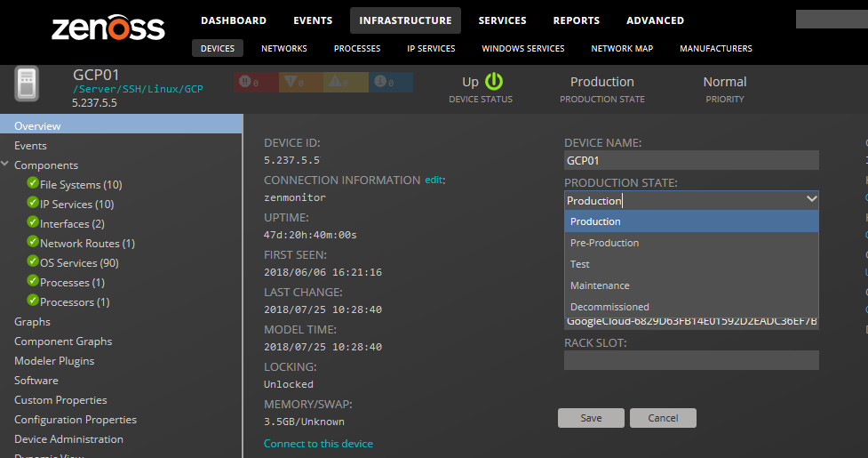868x458 pixels.
Task: Click the connection information edit link
Action: pyautogui.click(x=434, y=180)
